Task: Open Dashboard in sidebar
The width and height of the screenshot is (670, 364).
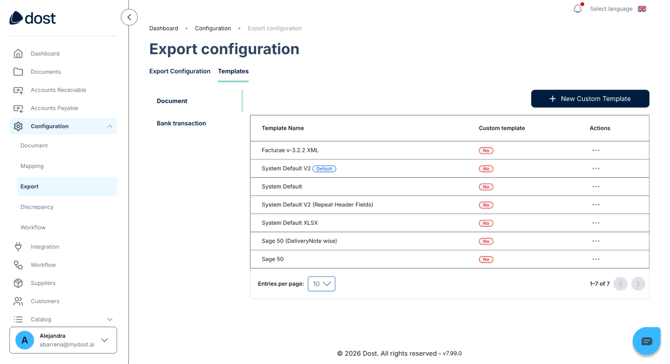Action: tap(45, 53)
